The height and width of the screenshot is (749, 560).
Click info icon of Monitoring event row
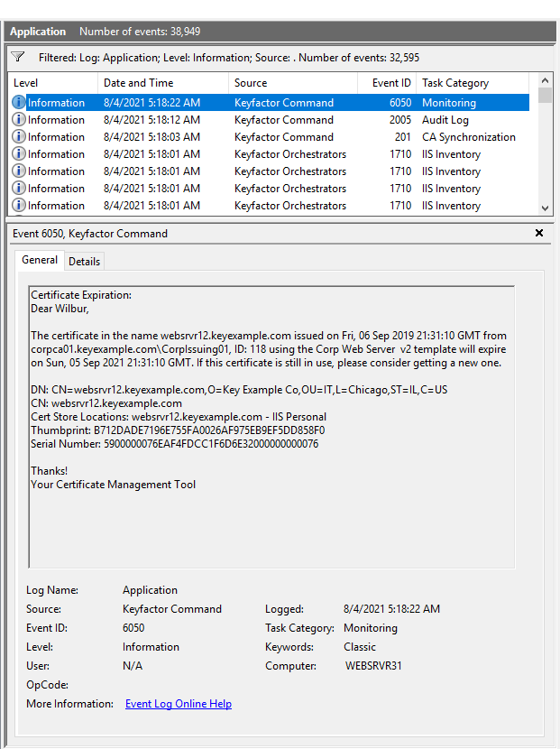pyautogui.click(x=18, y=103)
